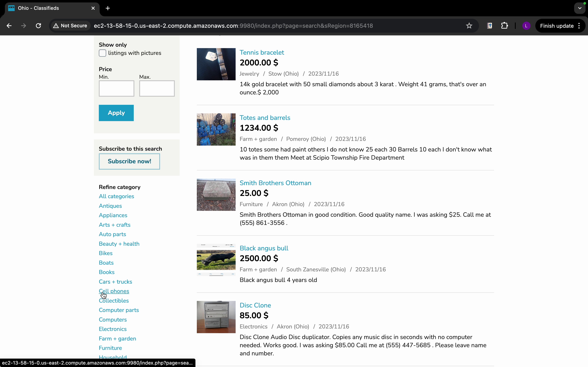The image size is (588, 367).
Task: Enable listings with pictures checkbox
Action: pyautogui.click(x=102, y=53)
